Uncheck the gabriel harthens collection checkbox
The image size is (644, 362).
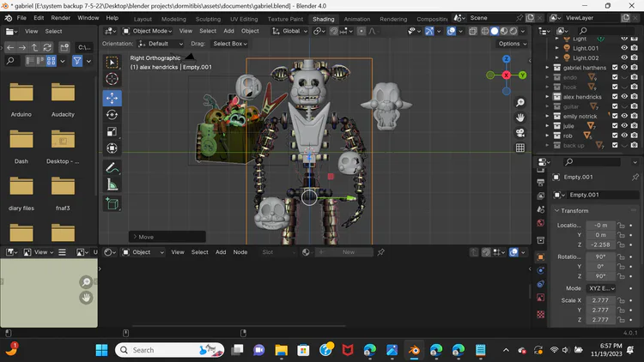tap(615, 67)
